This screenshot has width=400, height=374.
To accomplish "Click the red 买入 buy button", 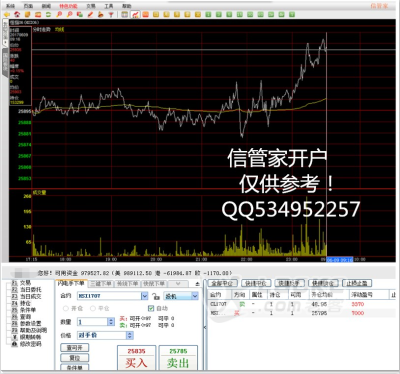I will tap(136, 358).
